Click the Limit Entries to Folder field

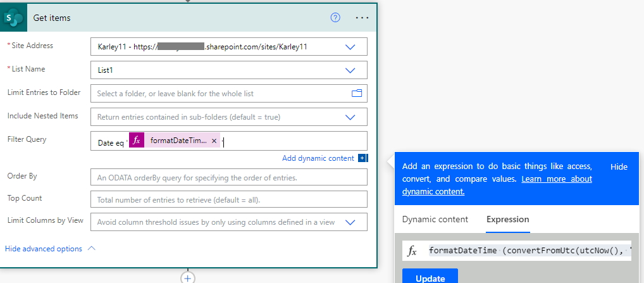click(x=229, y=94)
